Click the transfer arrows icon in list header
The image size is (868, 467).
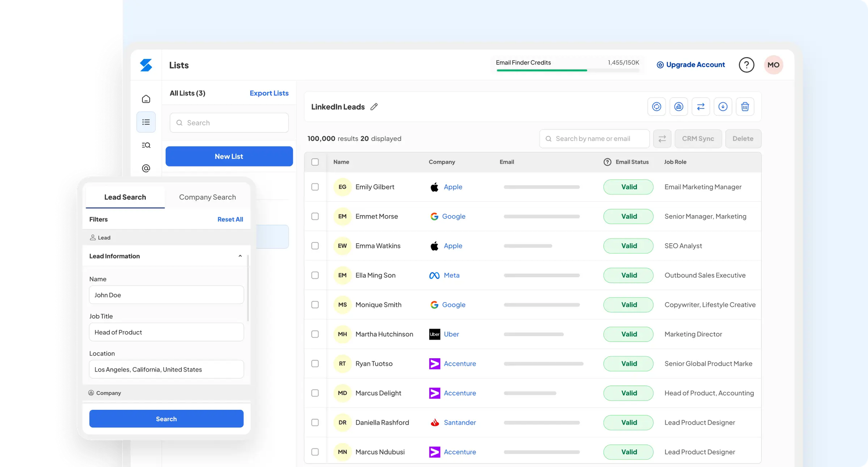pyautogui.click(x=701, y=107)
